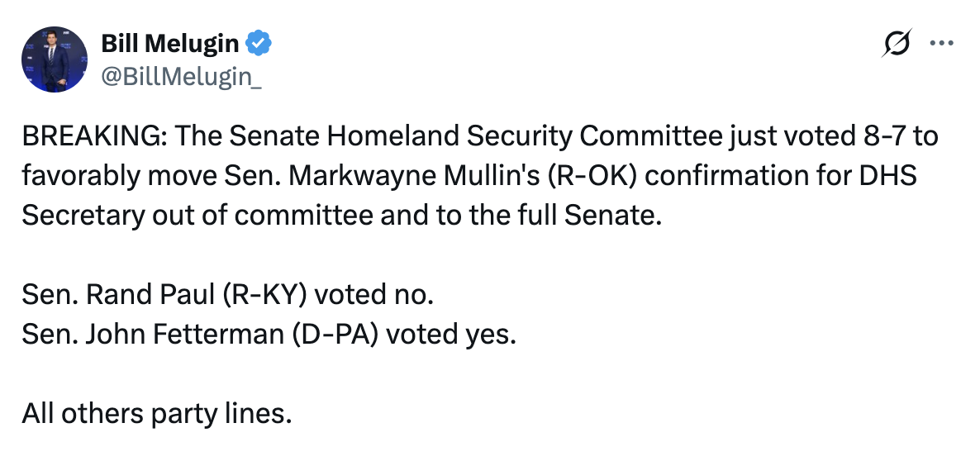The height and width of the screenshot is (461, 980).
Task: Open the three-dot more options menu
Action: pos(942,44)
